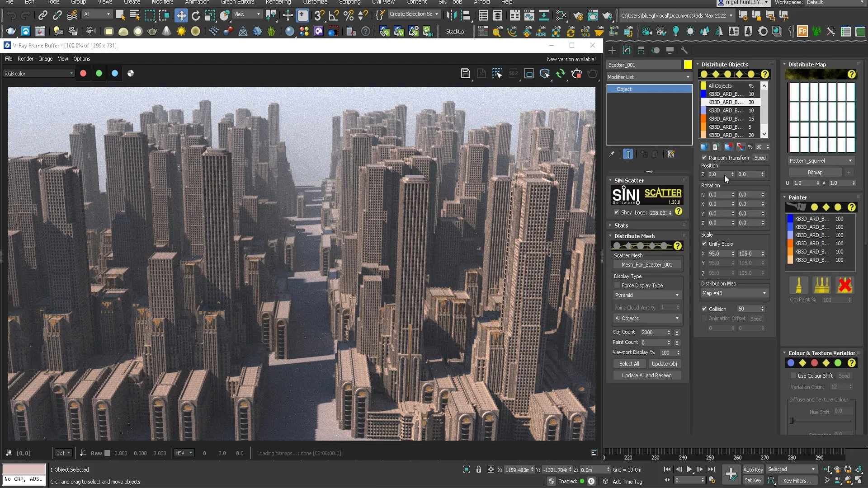
Task: Open the Modifier List dropdown
Action: point(649,77)
